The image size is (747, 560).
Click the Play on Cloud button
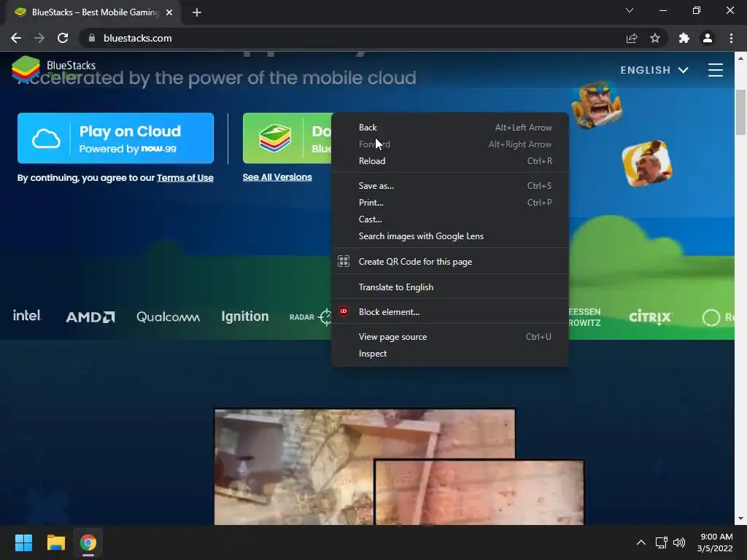pos(115,138)
